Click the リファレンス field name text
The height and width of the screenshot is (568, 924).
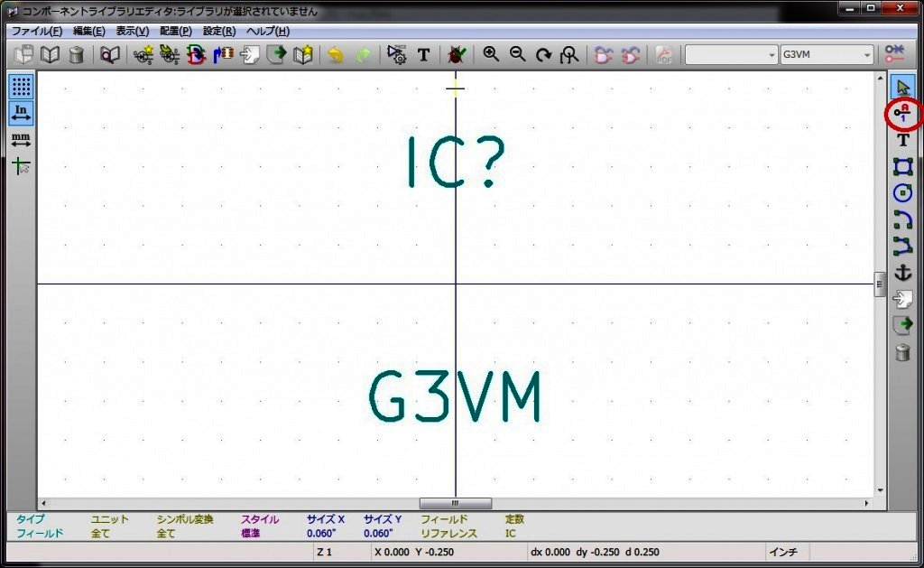tap(448, 533)
